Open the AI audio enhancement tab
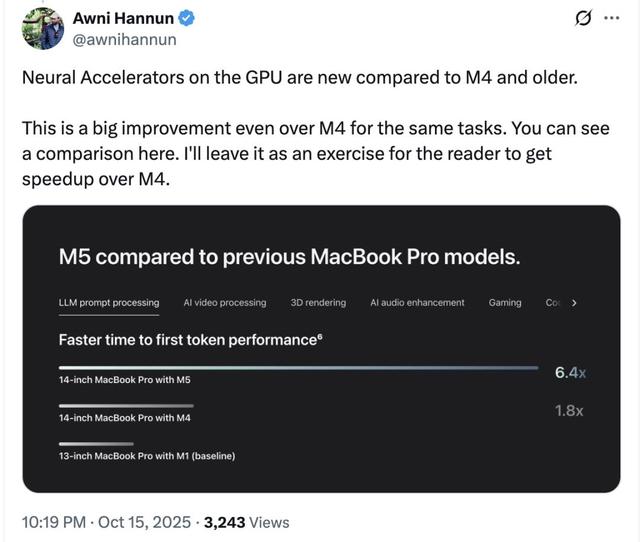 [x=417, y=302]
